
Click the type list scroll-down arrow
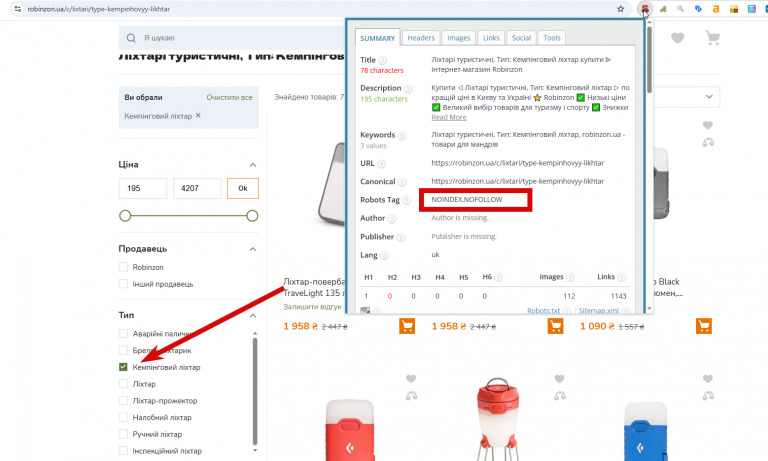[x=255, y=450]
